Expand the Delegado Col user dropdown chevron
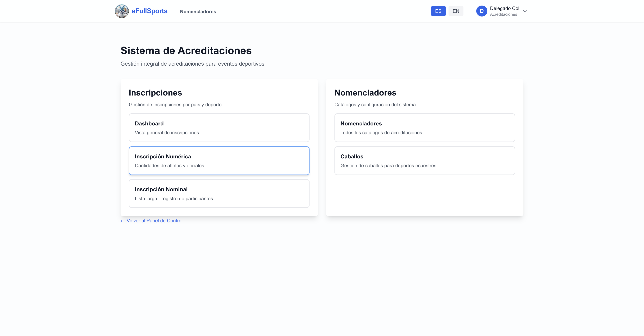Image resolution: width=644 pixels, height=336 pixels. pos(525,11)
